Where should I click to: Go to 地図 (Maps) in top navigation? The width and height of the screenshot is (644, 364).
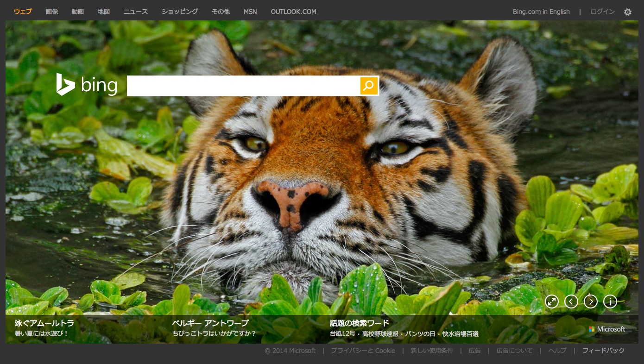point(104,12)
